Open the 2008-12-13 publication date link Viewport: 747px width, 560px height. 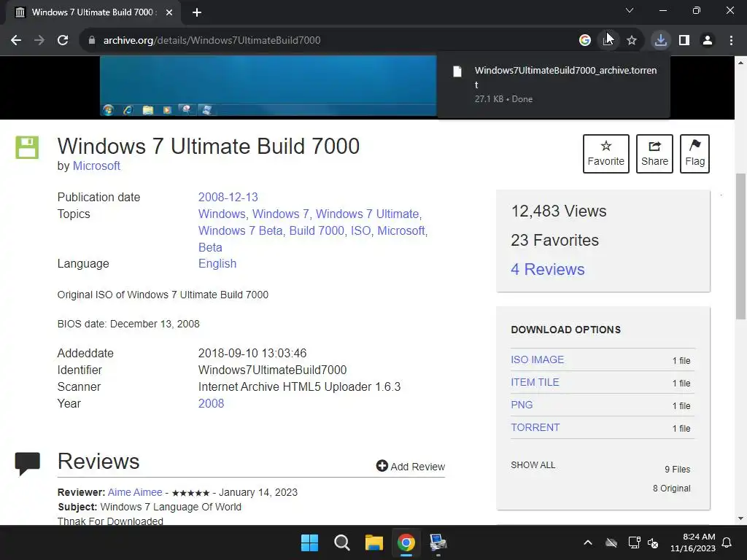click(228, 197)
